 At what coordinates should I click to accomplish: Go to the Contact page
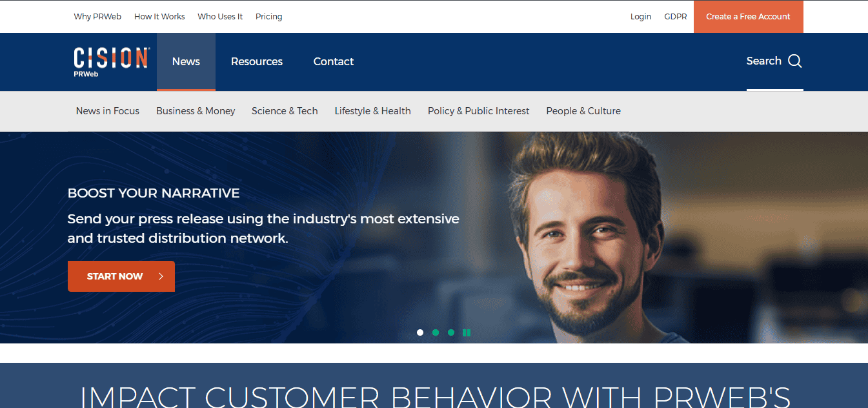click(334, 62)
